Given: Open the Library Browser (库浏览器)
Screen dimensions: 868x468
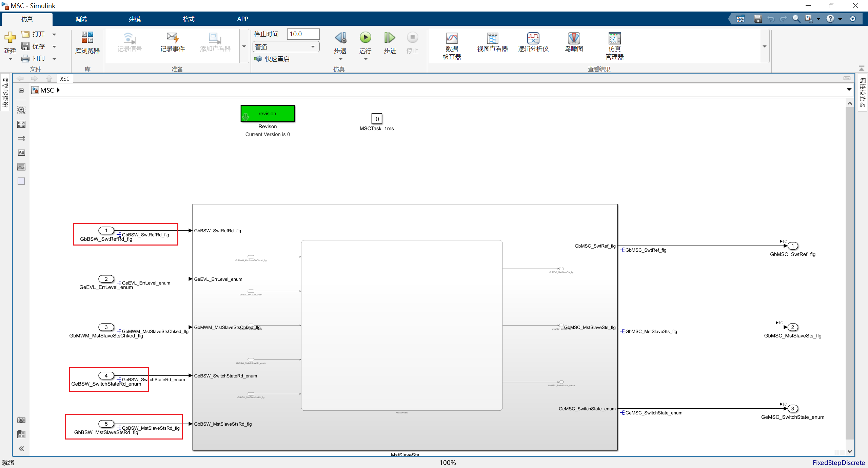Looking at the screenshot, I should tap(87, 43).
